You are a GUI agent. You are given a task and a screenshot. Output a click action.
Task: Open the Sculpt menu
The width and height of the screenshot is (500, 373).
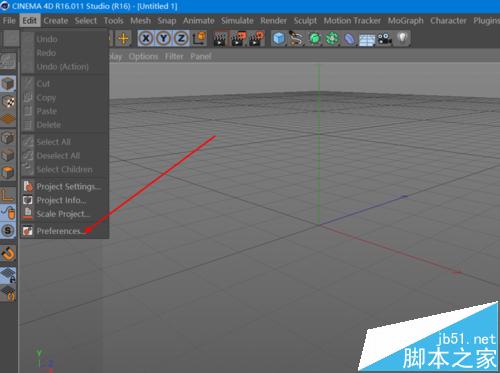tap(305, 21)
